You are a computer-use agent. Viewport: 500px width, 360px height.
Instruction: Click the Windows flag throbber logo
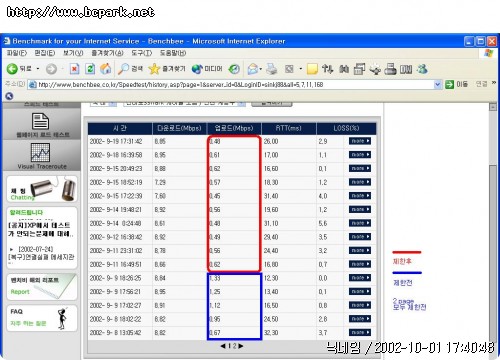coord(489,53)
